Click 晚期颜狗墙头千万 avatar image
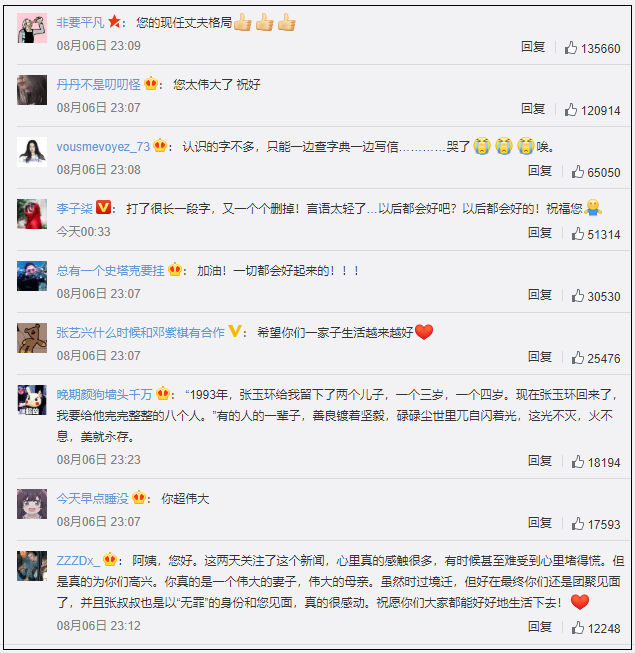 [32, 400]
